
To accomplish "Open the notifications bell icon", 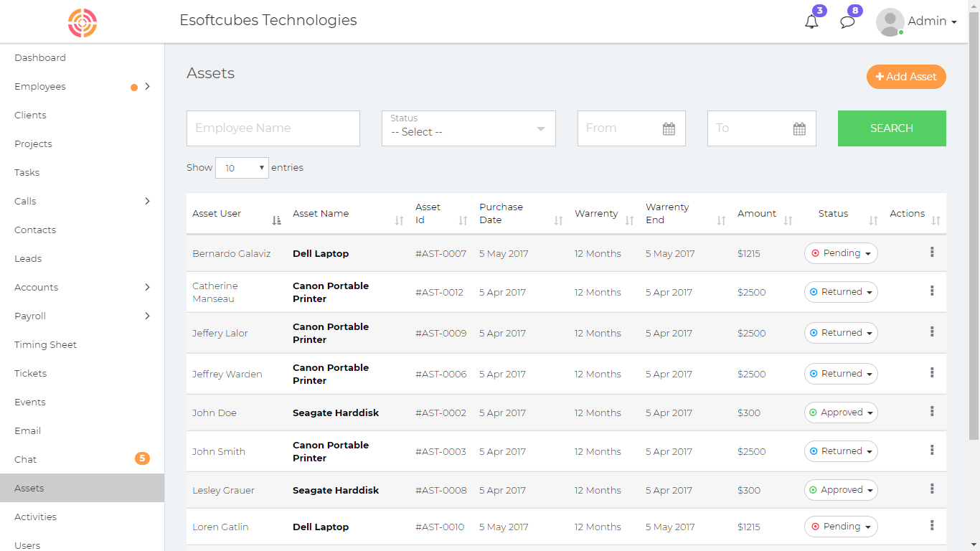I will pyautogui.click(x=811, y=22).
